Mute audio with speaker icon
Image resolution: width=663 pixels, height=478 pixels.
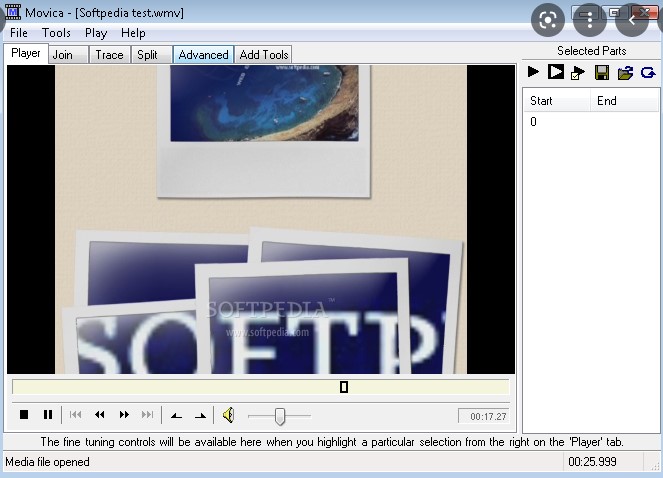[228, 415]
